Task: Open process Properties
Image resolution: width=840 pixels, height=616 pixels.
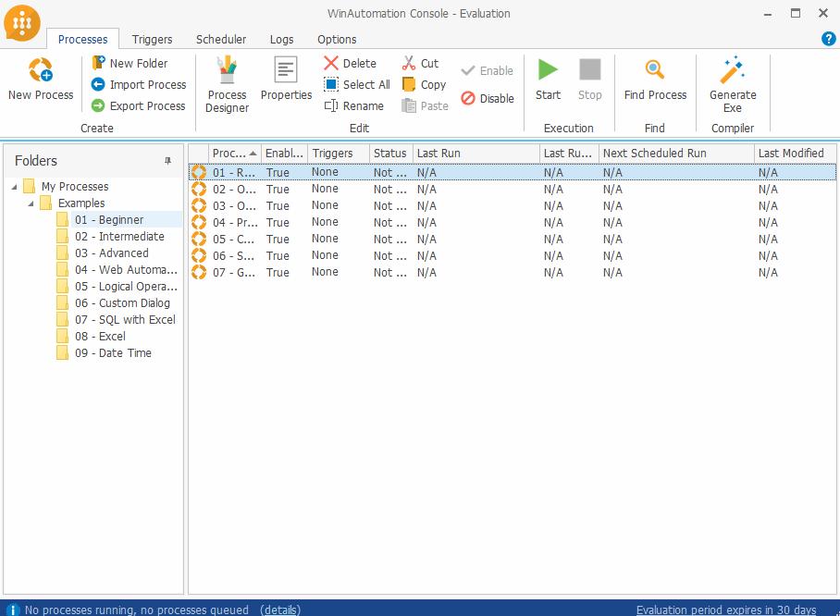Action: pyautogui.click(x=286, y=79)
